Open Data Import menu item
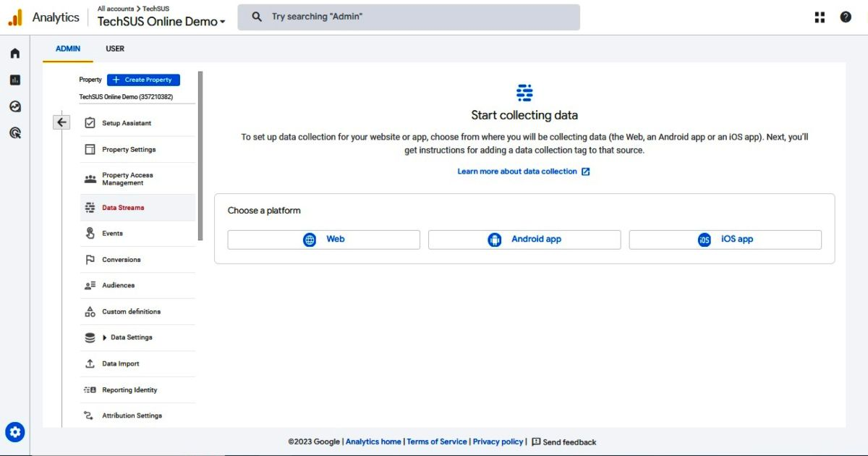Screen dimensions: 868x456 click(x=137, y=363)
